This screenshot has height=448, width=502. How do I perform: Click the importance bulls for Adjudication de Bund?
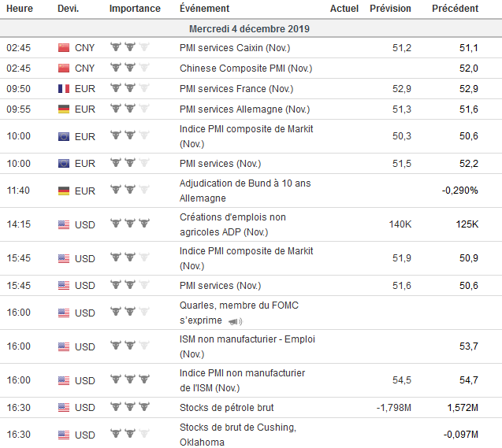pyautogui.click(x=129, y=191)
